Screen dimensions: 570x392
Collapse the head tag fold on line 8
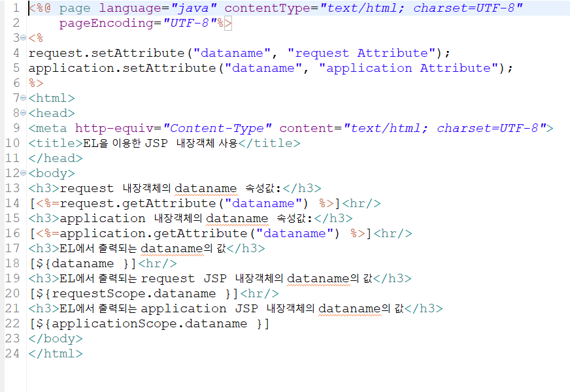pos(24,113)
